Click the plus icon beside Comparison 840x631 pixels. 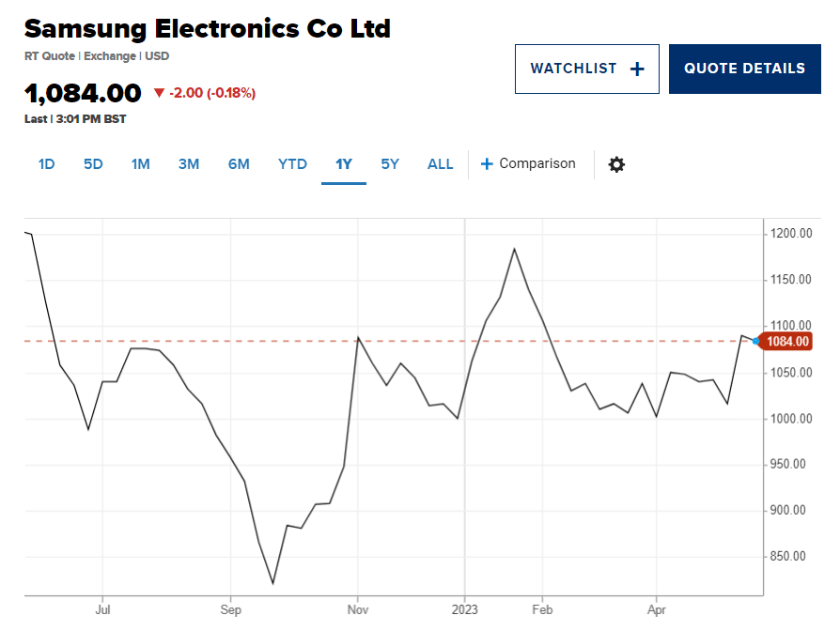(x=487, y=163)
